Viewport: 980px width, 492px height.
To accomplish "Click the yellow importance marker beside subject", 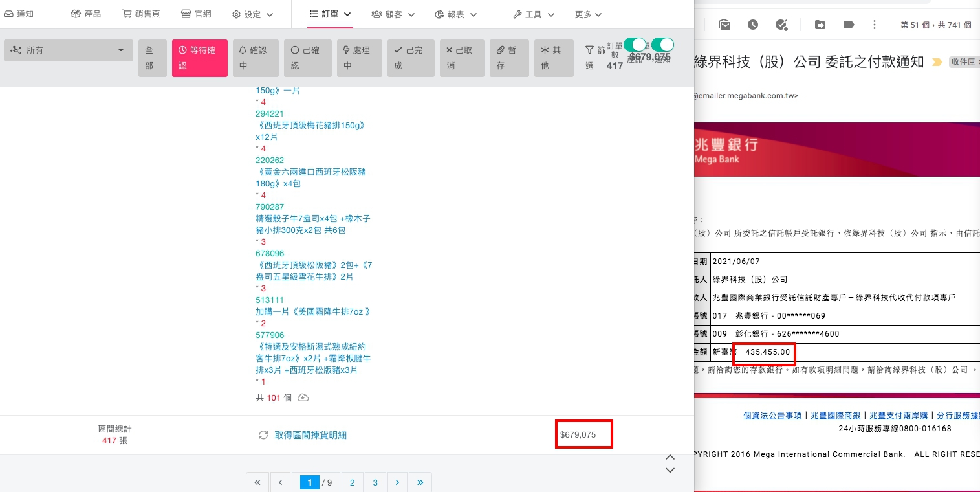I will (936, 62).
